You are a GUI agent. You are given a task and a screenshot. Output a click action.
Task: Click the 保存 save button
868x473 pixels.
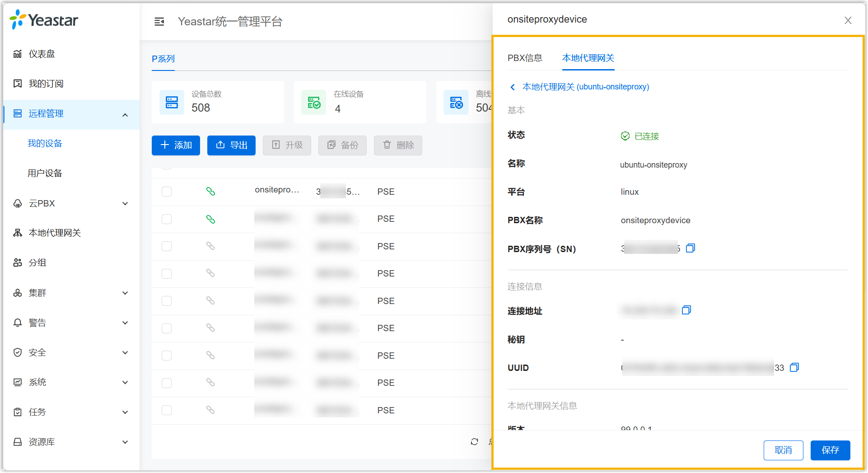pyautogui.click(x=830, y=450)
